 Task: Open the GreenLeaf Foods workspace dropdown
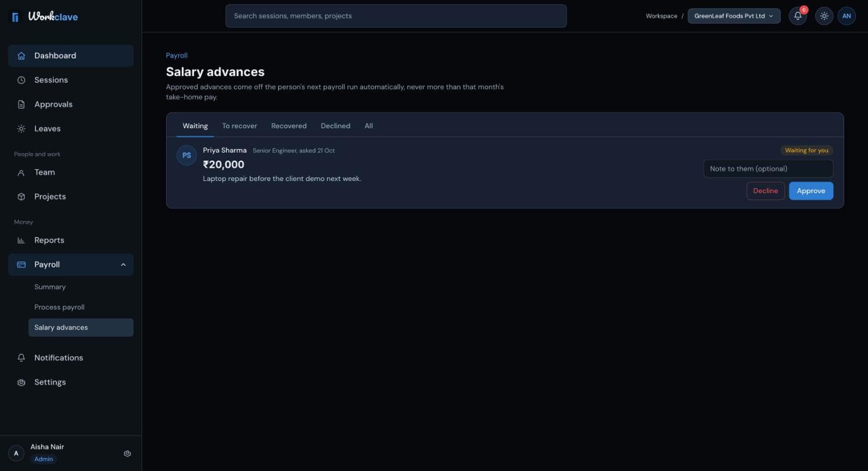734,16
